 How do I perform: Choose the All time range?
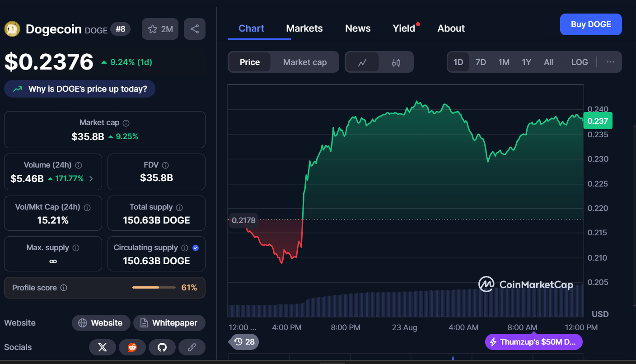click(x=549, y=62)
